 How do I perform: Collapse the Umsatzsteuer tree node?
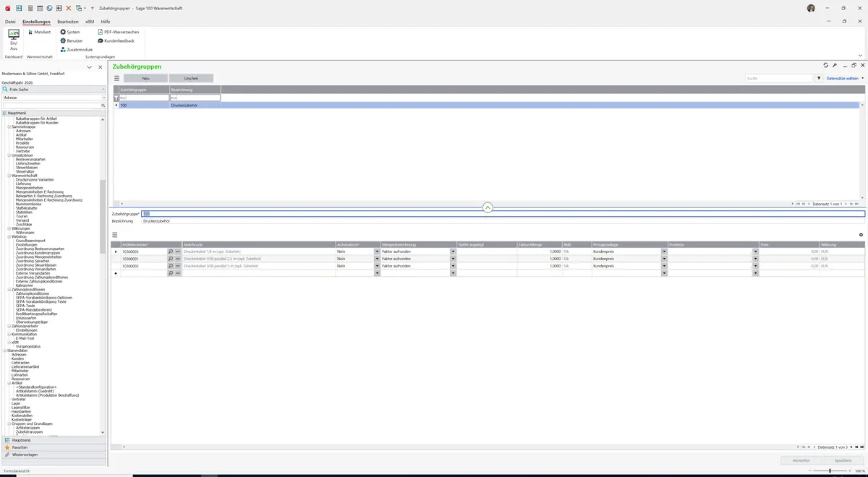(x=9, y=155)
